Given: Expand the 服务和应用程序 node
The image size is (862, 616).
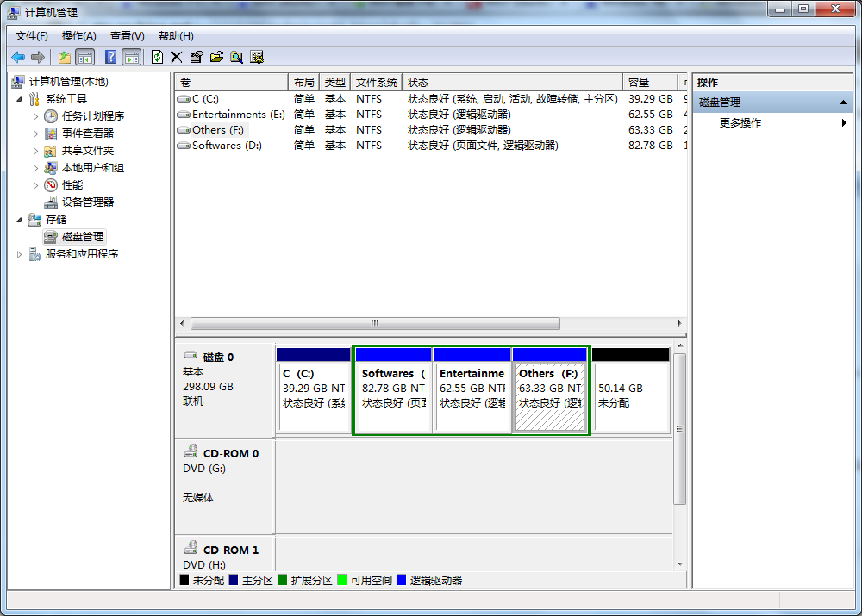Looking at the screenshot, I should 19,254.
